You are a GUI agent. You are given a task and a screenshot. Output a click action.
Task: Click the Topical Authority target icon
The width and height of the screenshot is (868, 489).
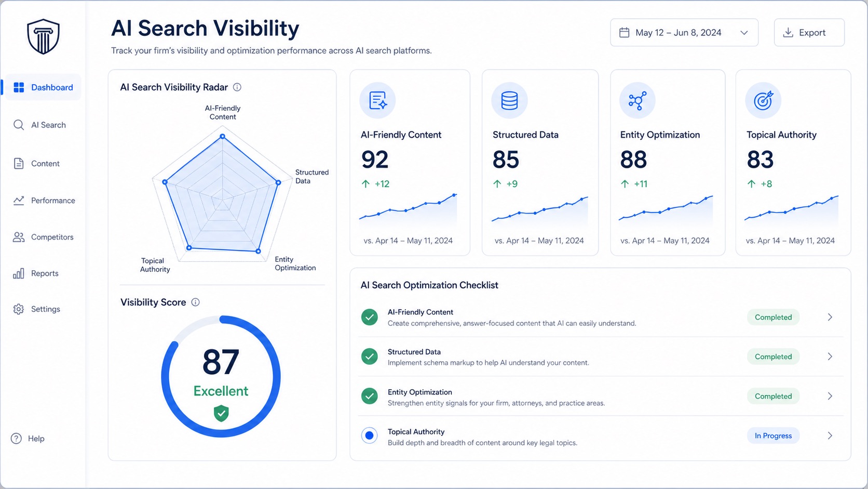[x=763, y=100]
